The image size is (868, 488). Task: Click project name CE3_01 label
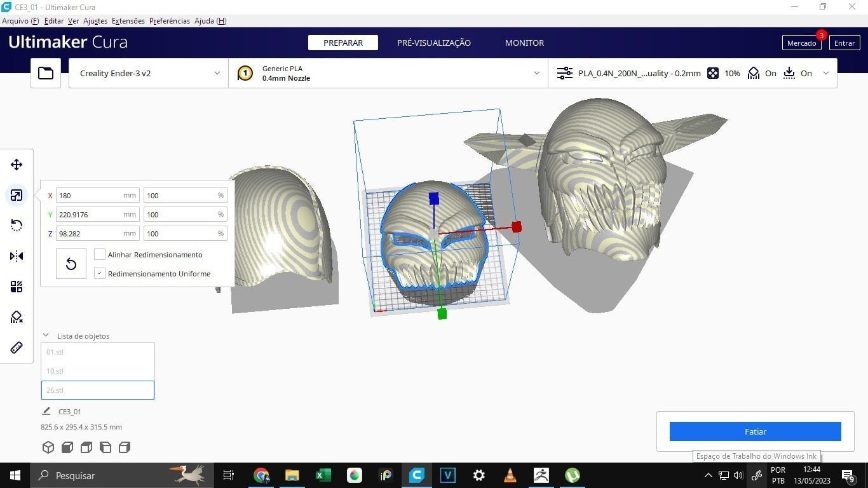70,412
